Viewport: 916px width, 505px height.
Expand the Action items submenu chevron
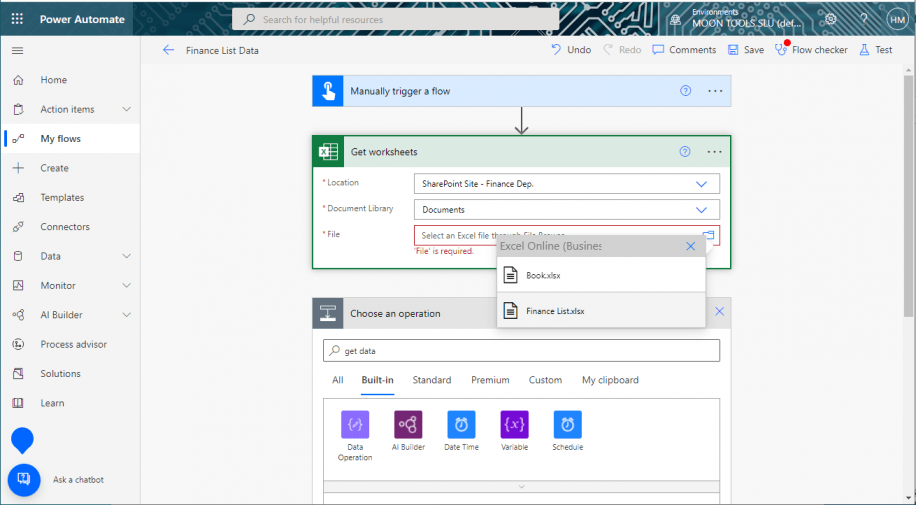[126, 109]
